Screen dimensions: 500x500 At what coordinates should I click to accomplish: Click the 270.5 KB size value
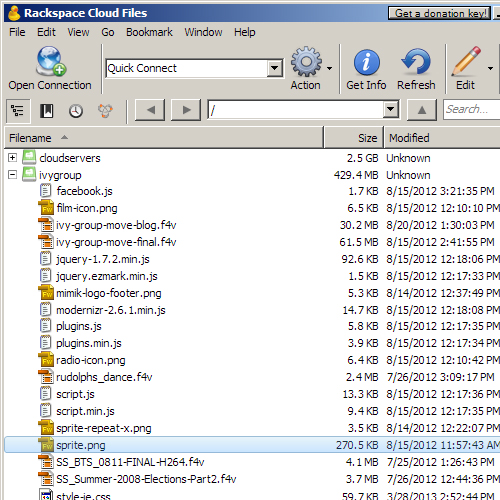pyautogui.click(x=357, y=445)
